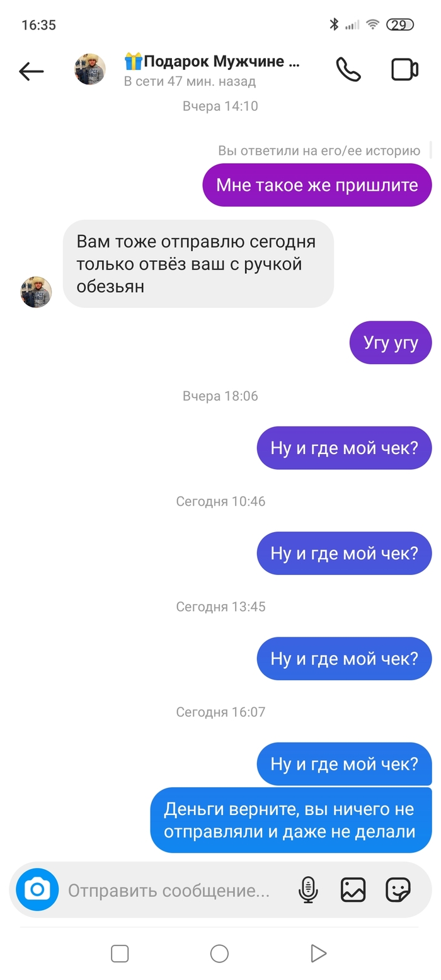Viewport: 441px width, 980px height.
Task: Start a voice call with the phone icon
Action: [x=348, y=69]
